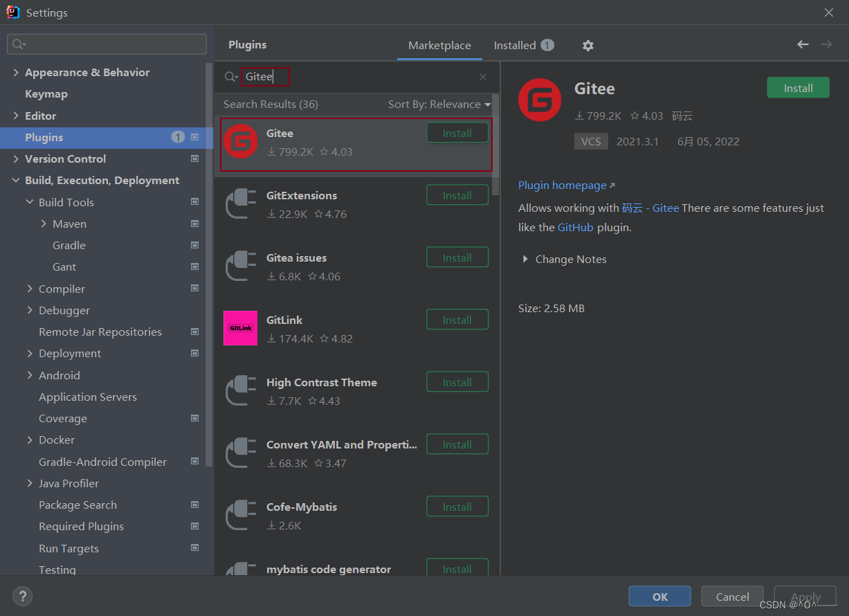The height and width of the screenshot is (616, 849).
Task: Click the settings search magnifier icon
Action: 19,44
